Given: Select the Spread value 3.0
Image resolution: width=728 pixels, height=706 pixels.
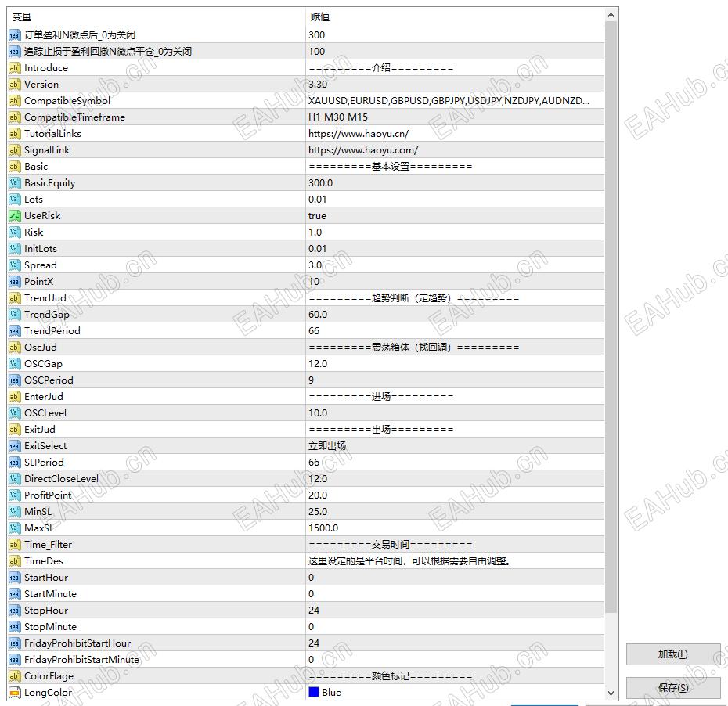Looking at the screenshot, I should (x=315, y=265).
